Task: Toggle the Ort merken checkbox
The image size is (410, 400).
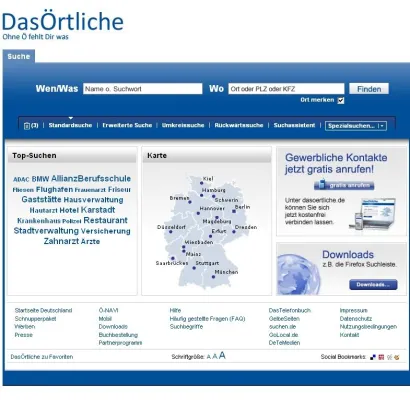Action: (341, 100)
